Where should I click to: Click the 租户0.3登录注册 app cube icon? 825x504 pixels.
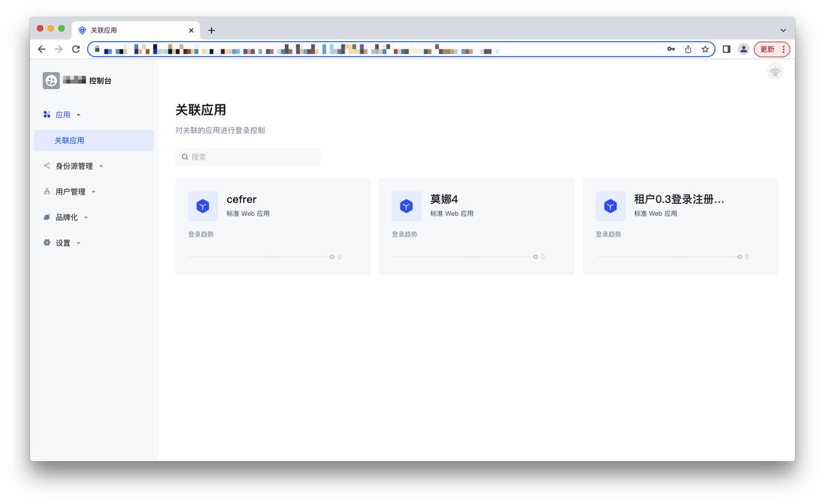click(x=610, y=206)
